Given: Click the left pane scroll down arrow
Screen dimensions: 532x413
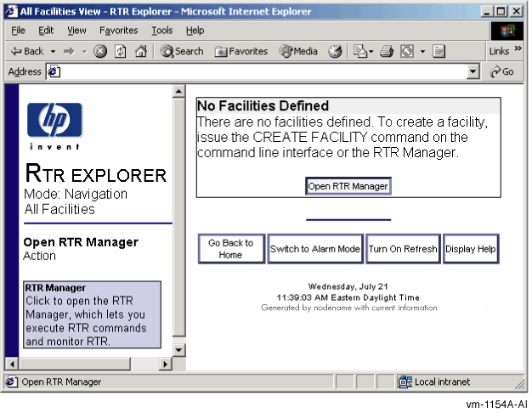Looking at the screenshot, I should [x=178, y=349].
